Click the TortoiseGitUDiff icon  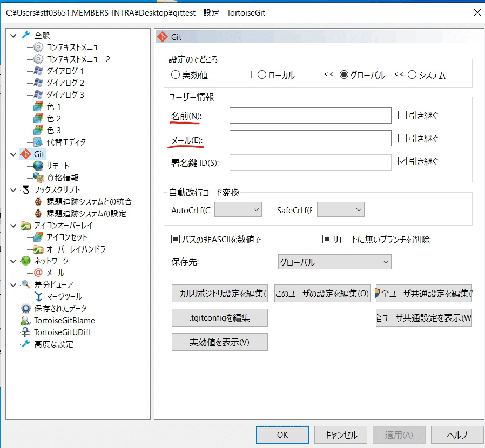(26, 332)
